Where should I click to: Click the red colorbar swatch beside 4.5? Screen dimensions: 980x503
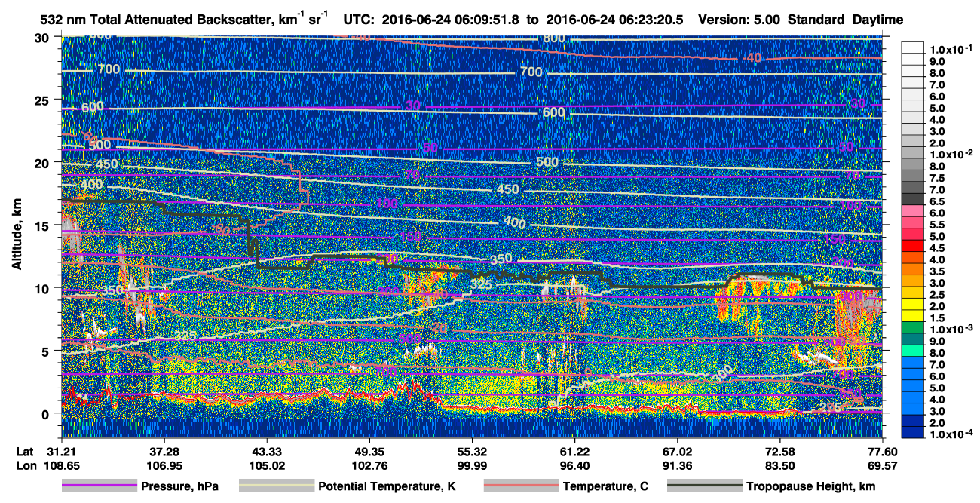tap(913, 247)
